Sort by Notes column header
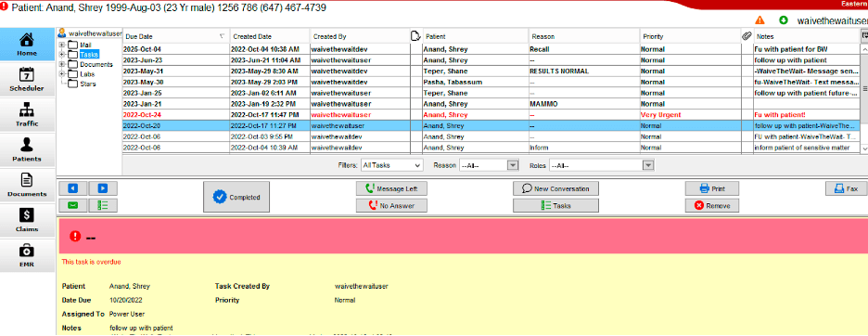 [x=806, y=36]
